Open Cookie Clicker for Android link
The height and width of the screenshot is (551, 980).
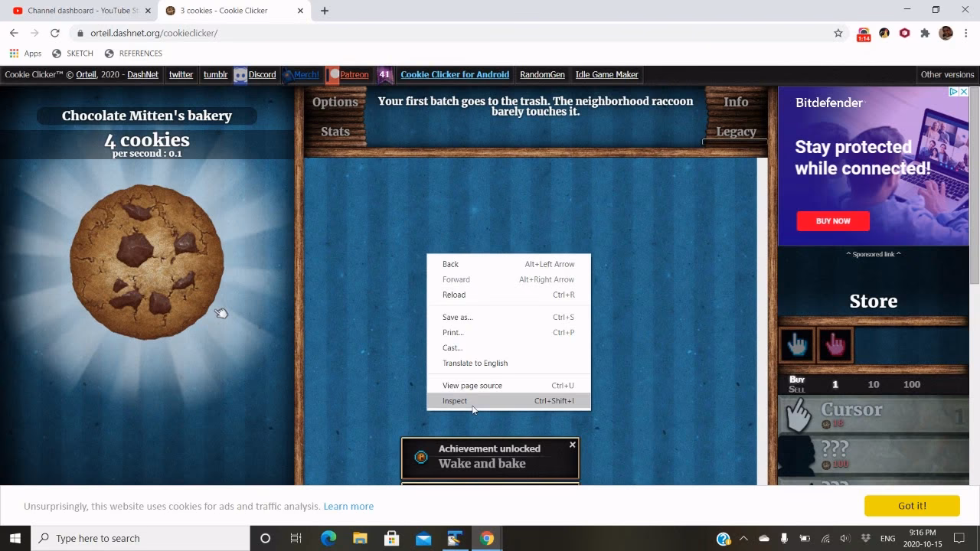pyautogui.click(x=455, y=74)
